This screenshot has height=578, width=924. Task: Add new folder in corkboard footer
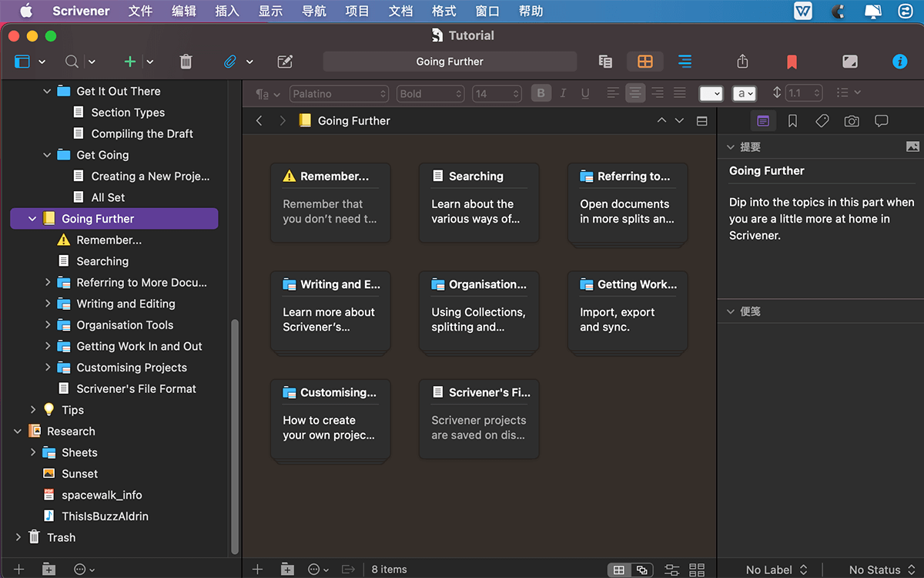coord(287,570)
